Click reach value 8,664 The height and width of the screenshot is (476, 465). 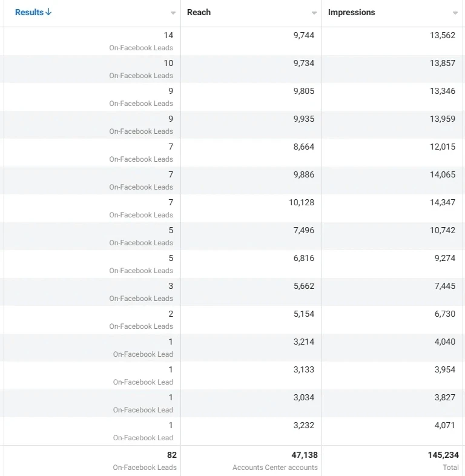click(x=304, y=147)
